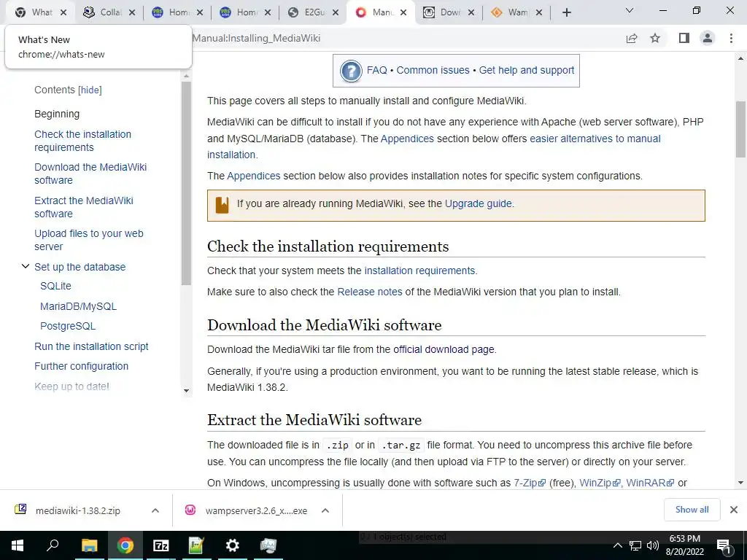Go to Run the installation script
The height and width of the screenshot is (560, 747).
[x=91, y=346]
